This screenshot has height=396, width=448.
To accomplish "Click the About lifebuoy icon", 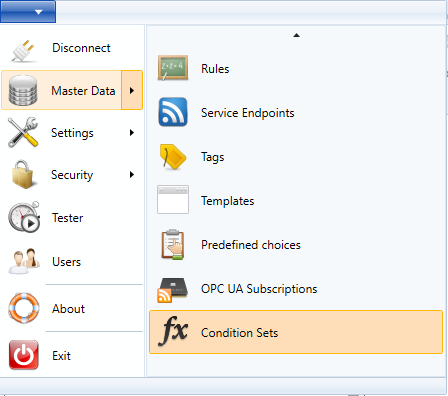I will (x=24, y=308).
